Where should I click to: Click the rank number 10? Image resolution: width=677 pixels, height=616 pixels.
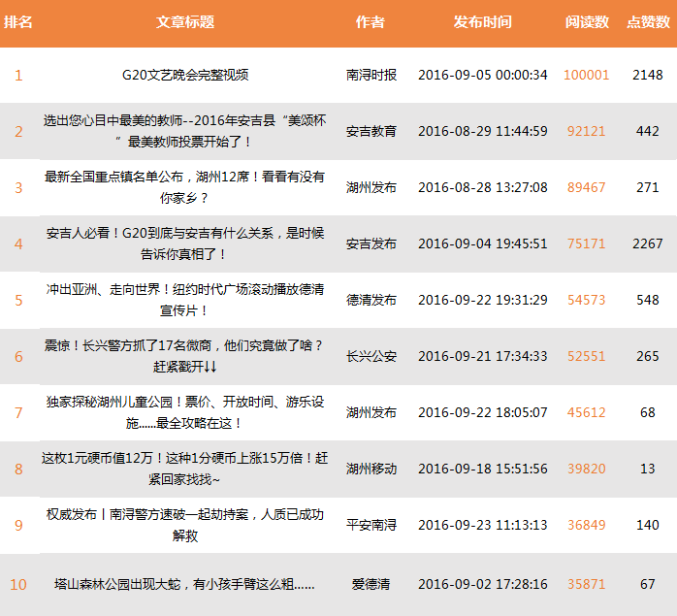pyautogui.click(x=18, y=584)
